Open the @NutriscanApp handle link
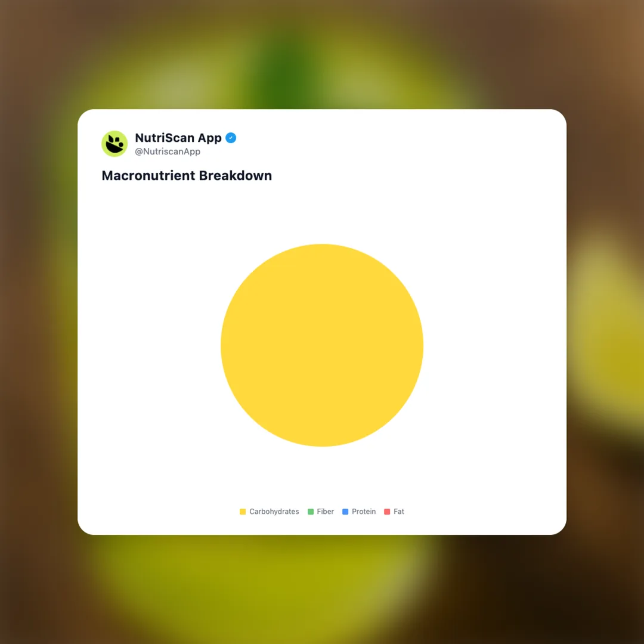Viewport: 644px width, 644px height. coord(168,151)
